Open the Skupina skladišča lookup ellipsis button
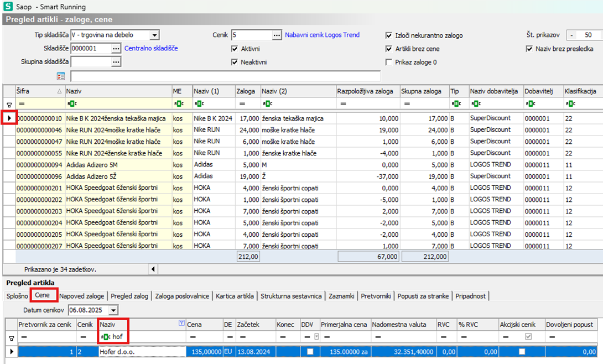Image resolution: width=603 pixels, height=364 pixels. [x=116, y=62]
